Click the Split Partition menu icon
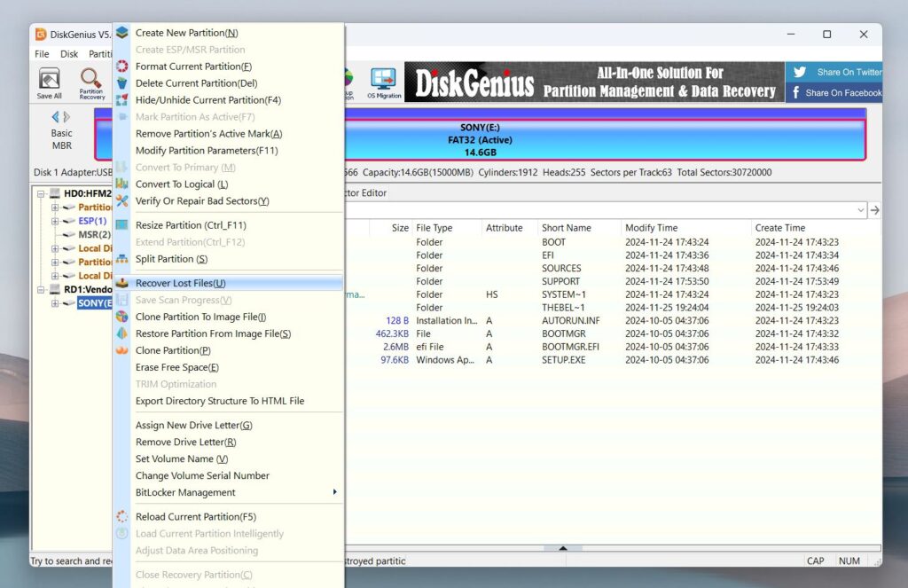This screenshot has width=908, height=588. coord(121,258)
